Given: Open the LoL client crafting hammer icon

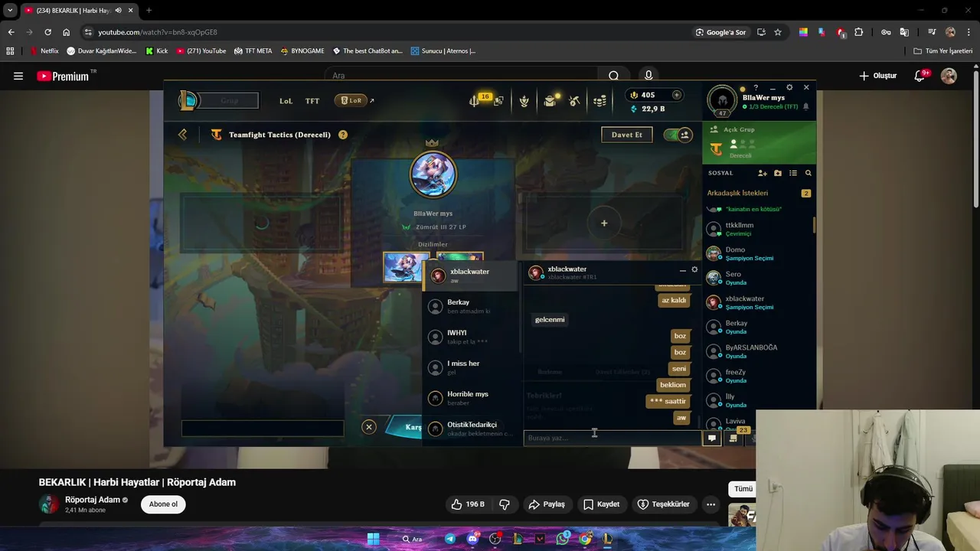Looking at the screenshot, I should coord(574,101).
